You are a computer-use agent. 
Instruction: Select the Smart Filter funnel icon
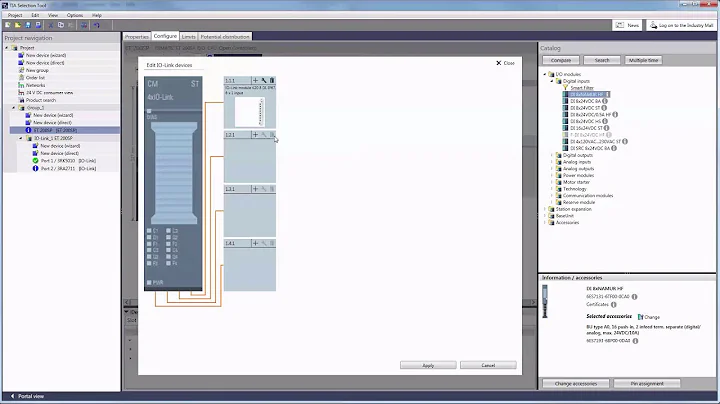pyautogui.click(x=566, y=88)
